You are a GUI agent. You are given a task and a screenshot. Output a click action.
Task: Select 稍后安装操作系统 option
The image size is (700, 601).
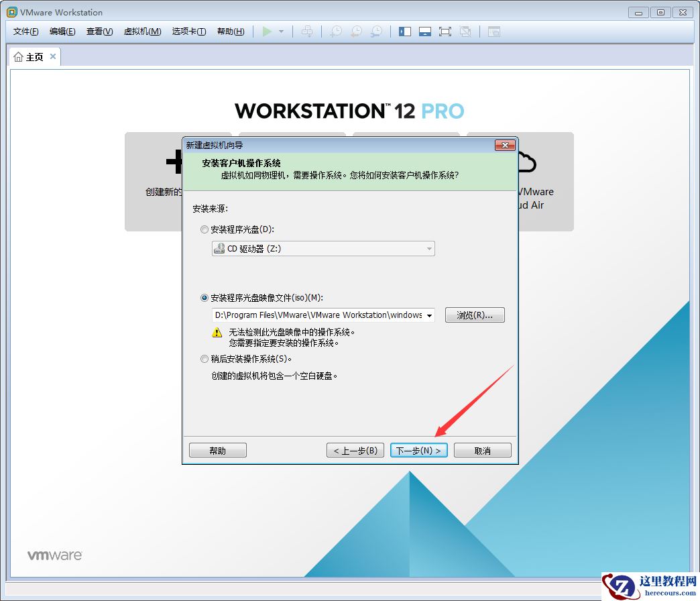point(204,359)
